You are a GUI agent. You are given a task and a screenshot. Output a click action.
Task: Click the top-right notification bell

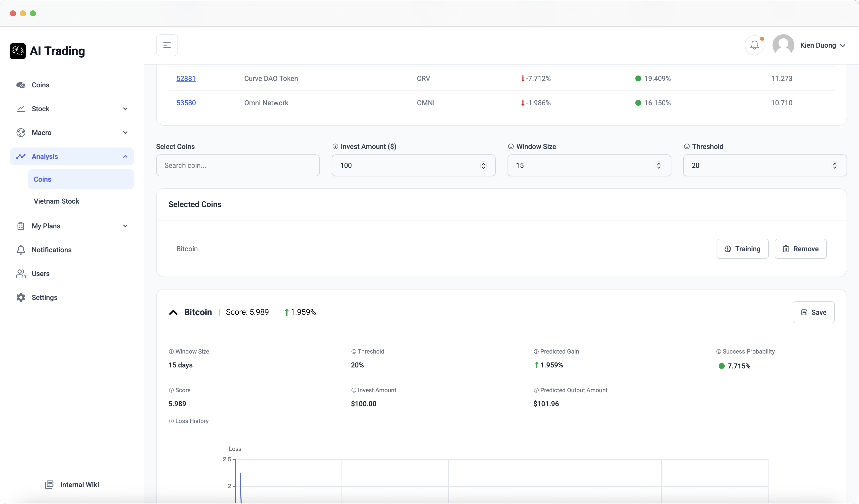tap(754, 45)
